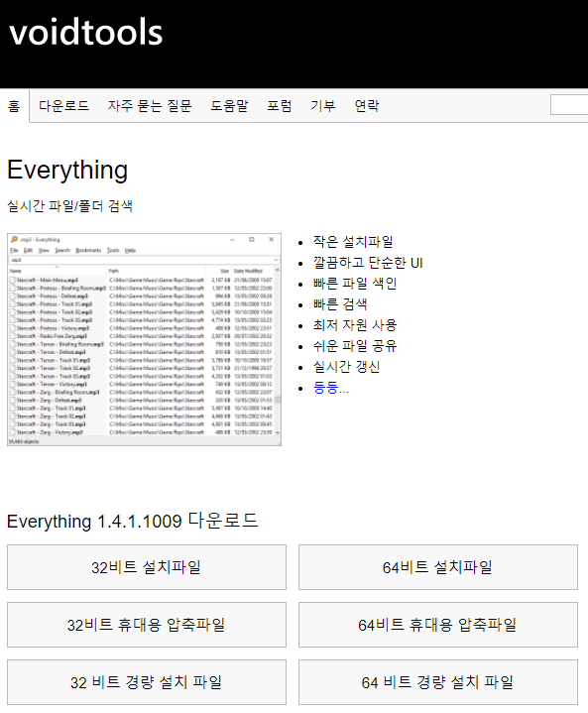Image resolution: width=588 pixels, height=713 pixels.
Task: Click the 쉬운 파일 공유 bullet
Action: pyautogui.click(x=355, y=346)
